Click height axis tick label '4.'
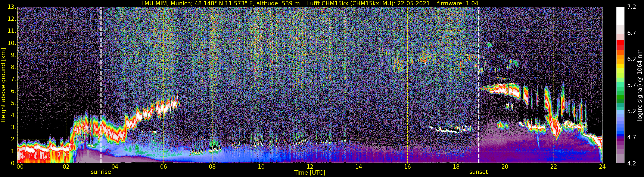Image resolution: width=644 pixels, height=177 pixels. tap(13, 115)
